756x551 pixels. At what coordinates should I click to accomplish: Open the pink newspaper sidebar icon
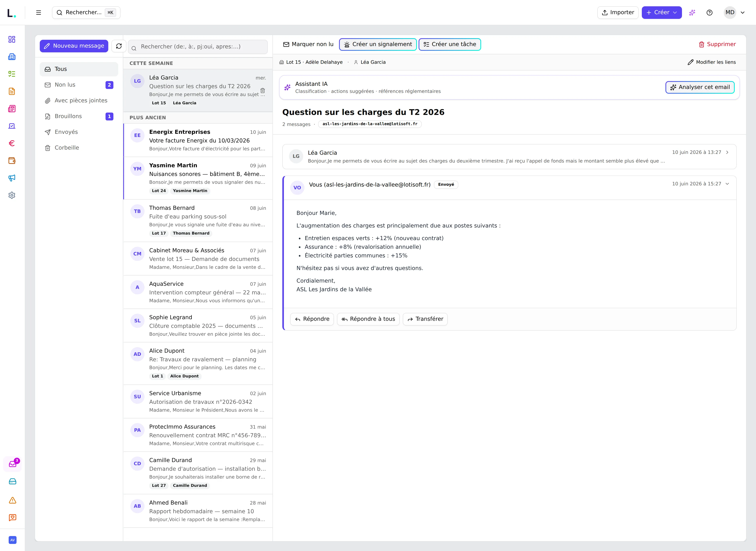click(x=12, y=109)
